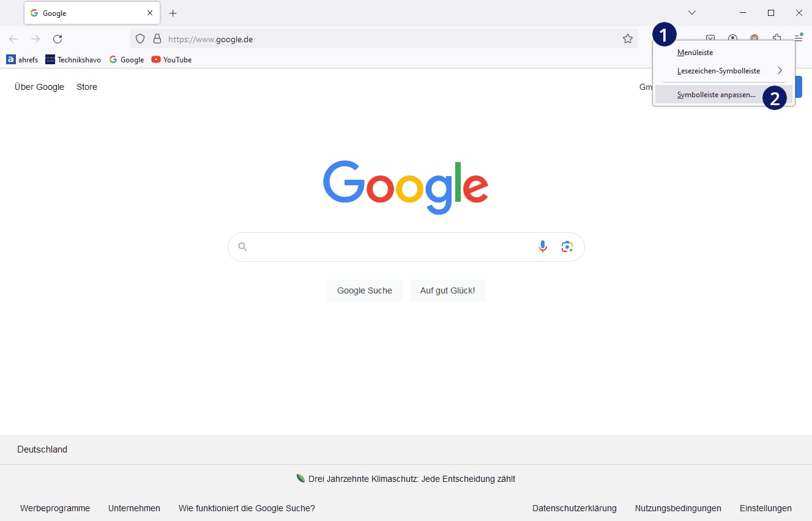
Task: Click the Pocket icon in the toolbar
Action: 710,37
